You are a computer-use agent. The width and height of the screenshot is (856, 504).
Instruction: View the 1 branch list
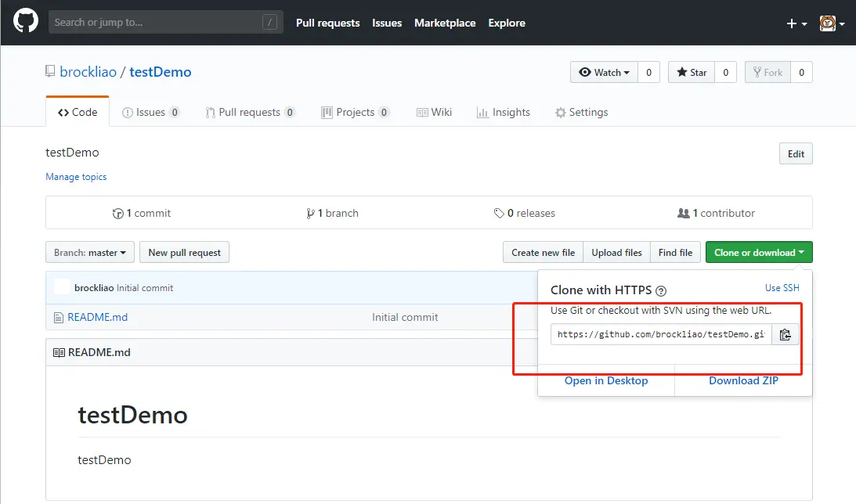coord(333,214)
